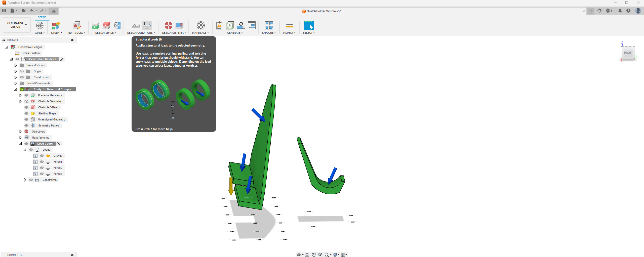This screenshot has width=644, height=257.
Task: Expand the Constraints node
Action: [25, 180]
